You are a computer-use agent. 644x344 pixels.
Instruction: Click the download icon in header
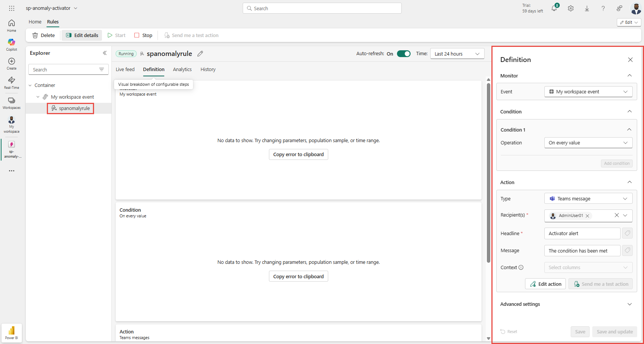(x=587, y=8)
